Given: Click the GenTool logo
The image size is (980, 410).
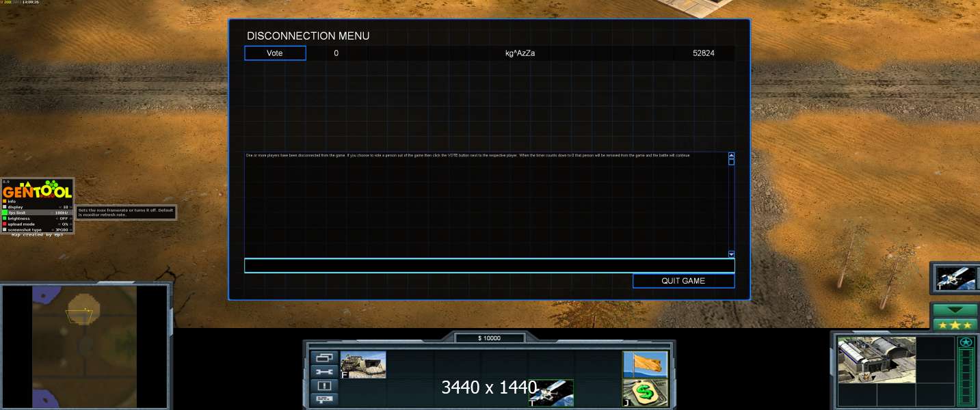Looking at the screenshot, I should (x=38, y=189).
